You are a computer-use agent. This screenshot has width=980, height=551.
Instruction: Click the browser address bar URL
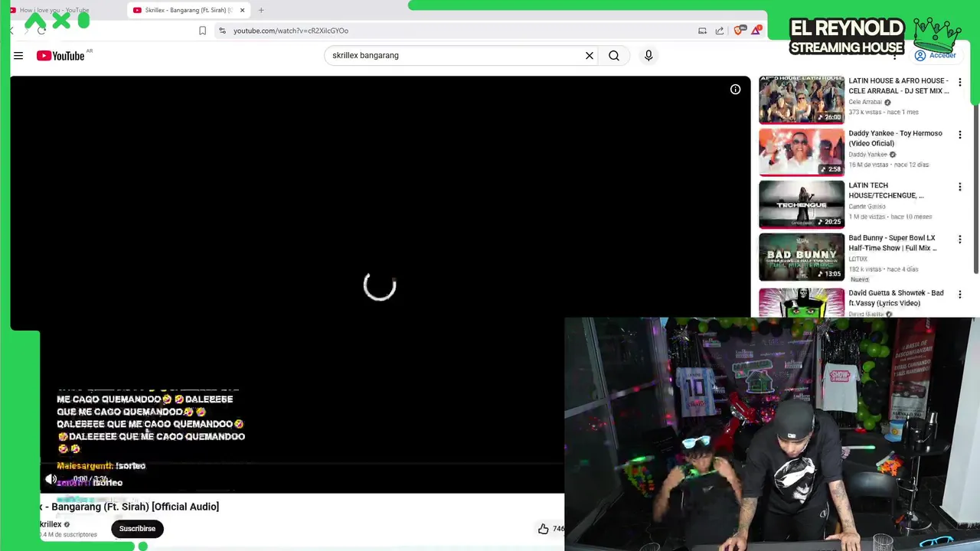(x=291, y=31)
